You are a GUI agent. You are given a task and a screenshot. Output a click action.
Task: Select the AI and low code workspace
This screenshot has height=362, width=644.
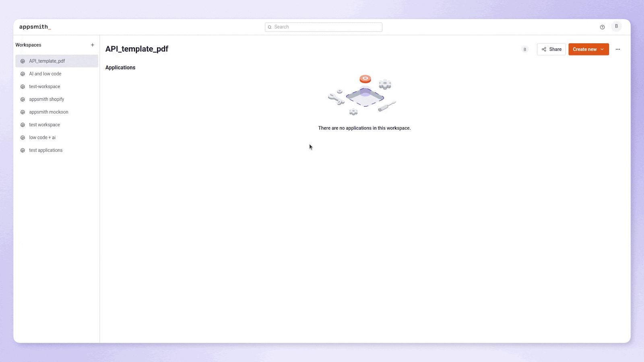[x=45, y=74]
